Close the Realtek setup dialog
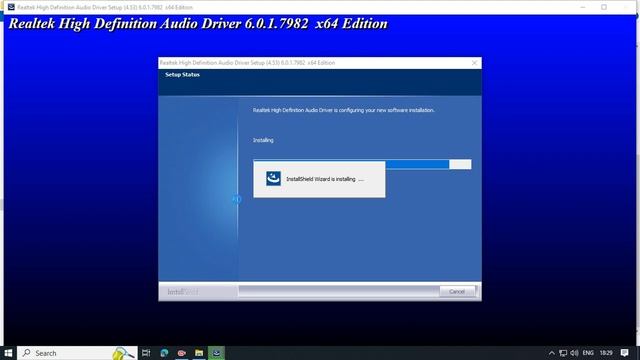This screenshot has width=640, height=360. coord(474,63)
